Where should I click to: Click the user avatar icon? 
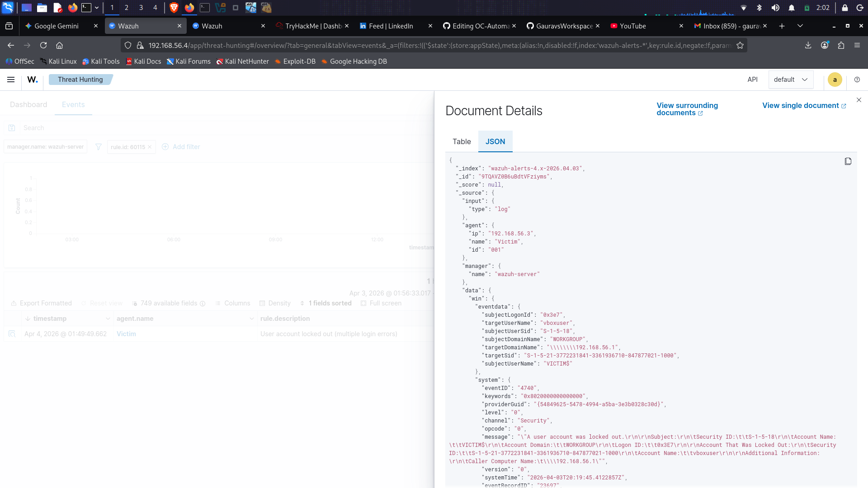pyautogui.click(x=835, y=80)
